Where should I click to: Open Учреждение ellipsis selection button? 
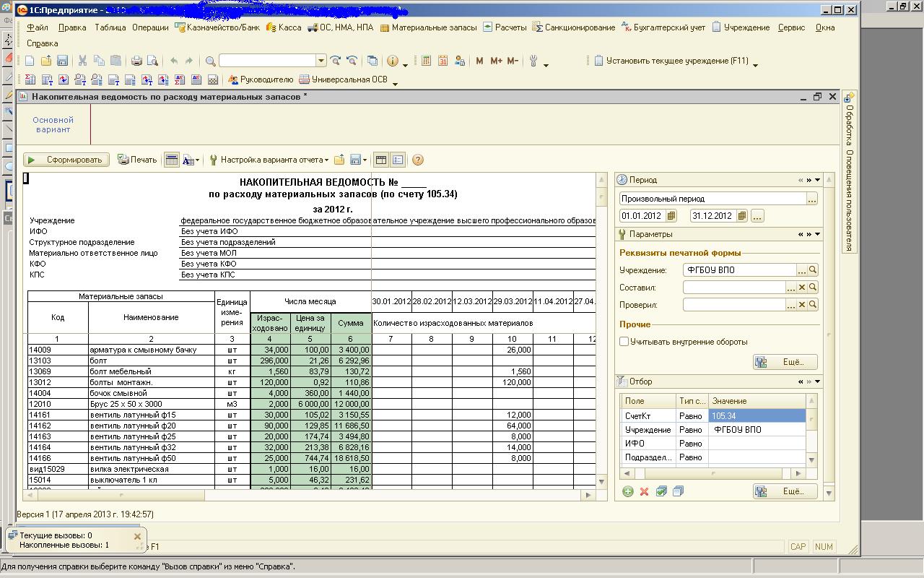(x=801, y=270)
